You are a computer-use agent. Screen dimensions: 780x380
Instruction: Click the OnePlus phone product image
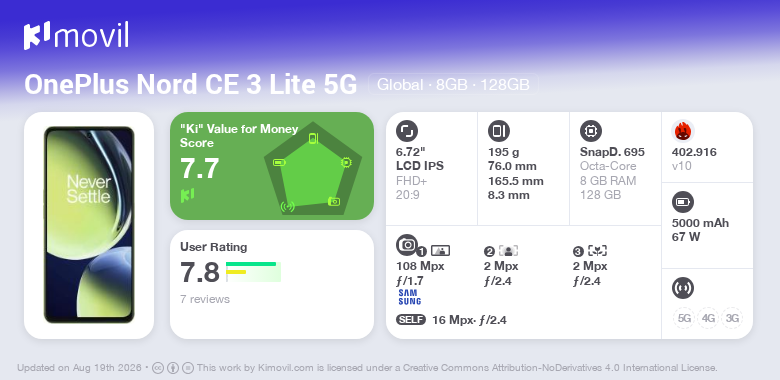point(89,225)
